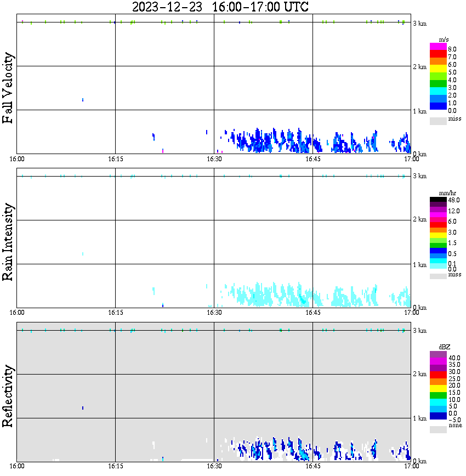The width and height of the screenshot is (466, 476).
Task: Select dark blue swatch in Reflectivity legend
Action: click(x=438, y=416)
